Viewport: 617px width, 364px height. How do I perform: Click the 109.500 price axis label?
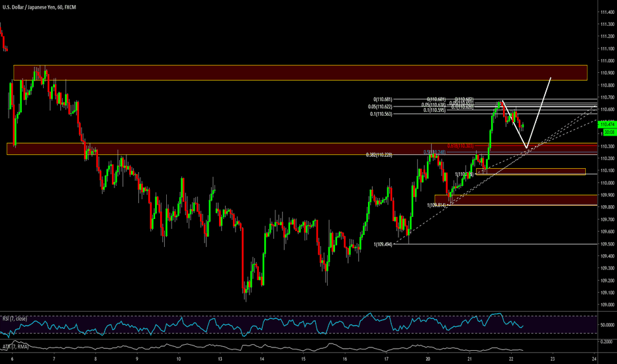608,244
